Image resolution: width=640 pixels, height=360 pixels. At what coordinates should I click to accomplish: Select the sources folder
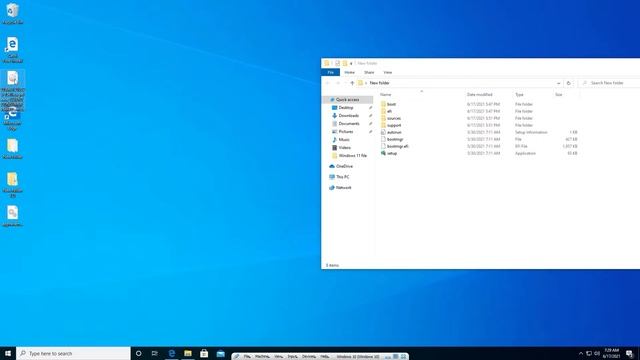point(394,118)
